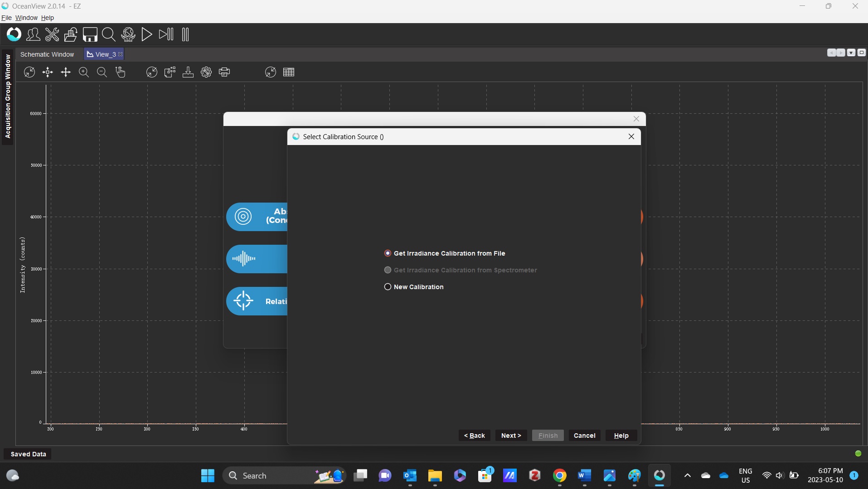
Task: Switch to the Schematic Window tab
Action: pos(47,54)
